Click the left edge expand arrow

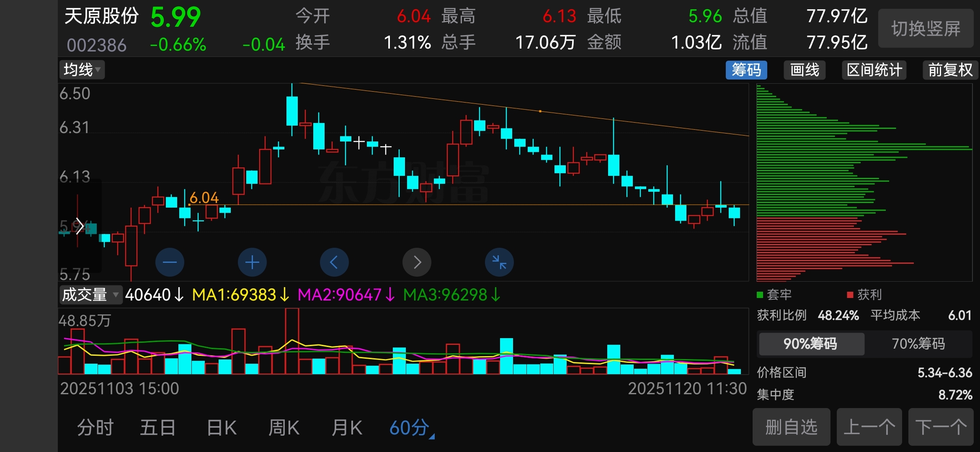point(79,226)
